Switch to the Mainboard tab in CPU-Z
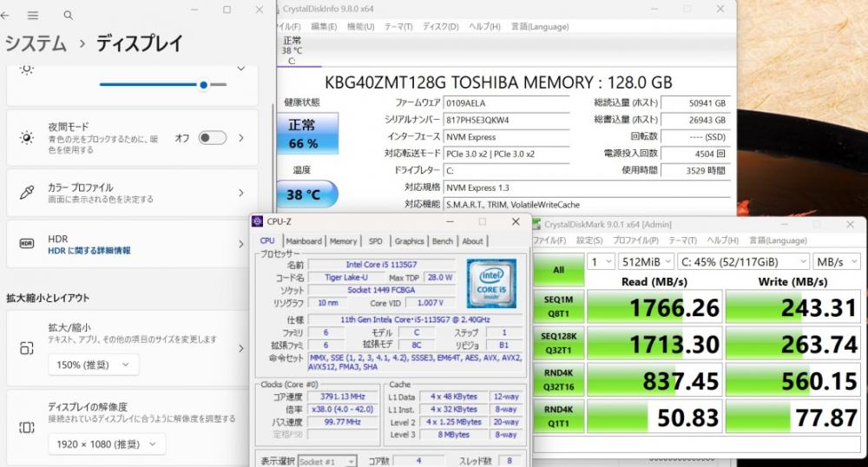The image size is (868, 467). point(303,241)
